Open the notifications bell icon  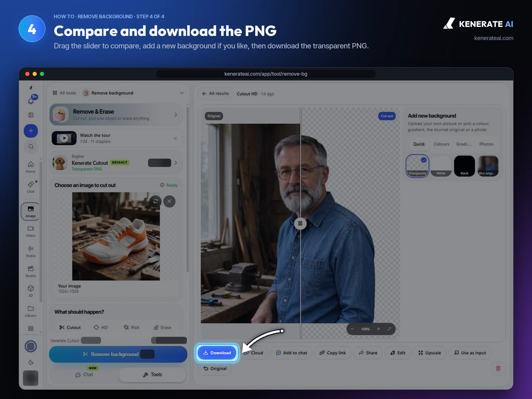31,101
